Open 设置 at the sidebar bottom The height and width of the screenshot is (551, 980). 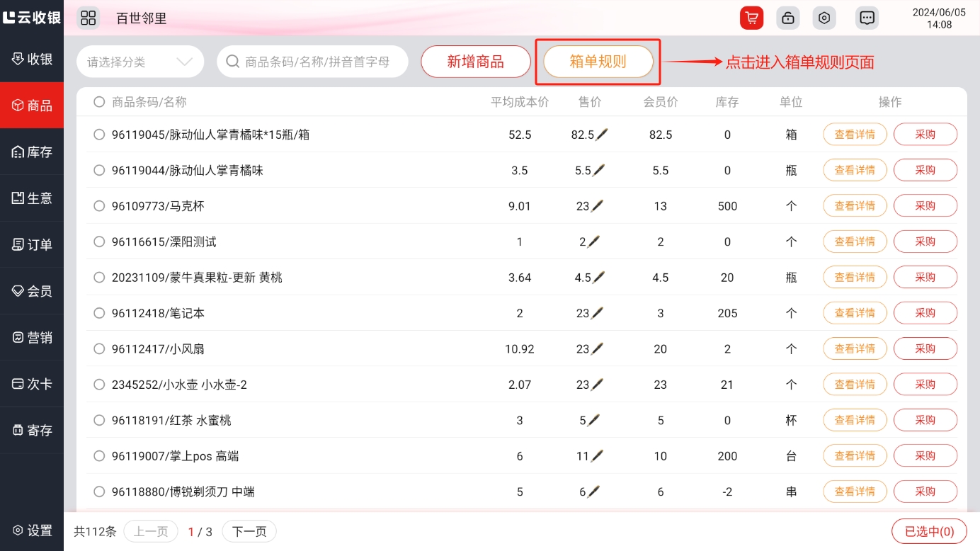[x=32, y=530]
